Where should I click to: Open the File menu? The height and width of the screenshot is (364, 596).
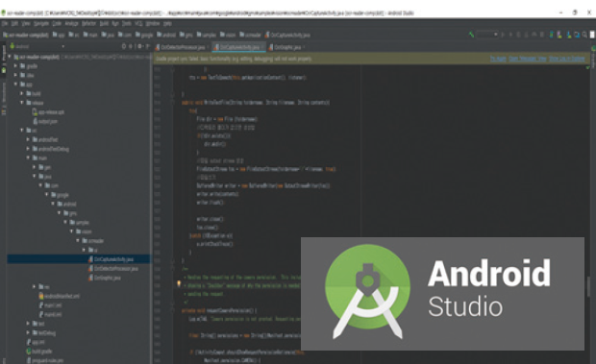coord(5,24)
